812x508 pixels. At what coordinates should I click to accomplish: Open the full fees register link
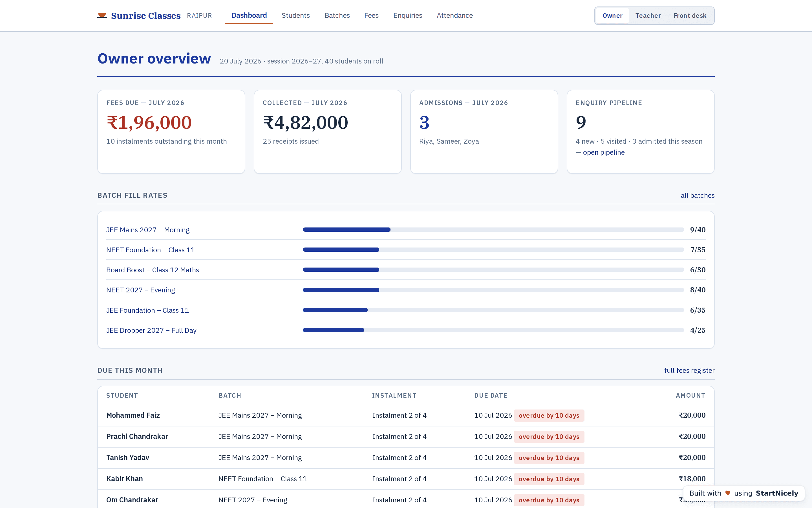click(689, 370)
